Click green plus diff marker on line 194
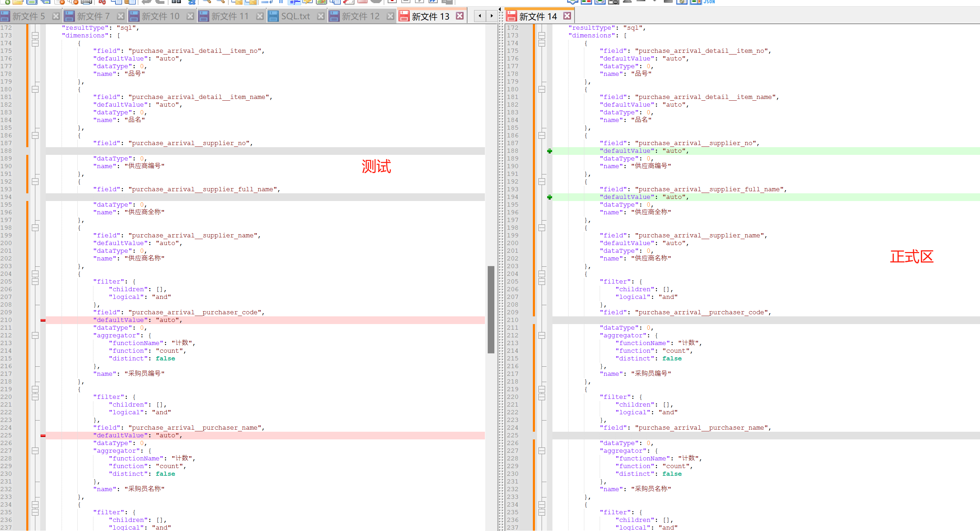The width and height of the screenshot is (980, 531). pos(550,197)
